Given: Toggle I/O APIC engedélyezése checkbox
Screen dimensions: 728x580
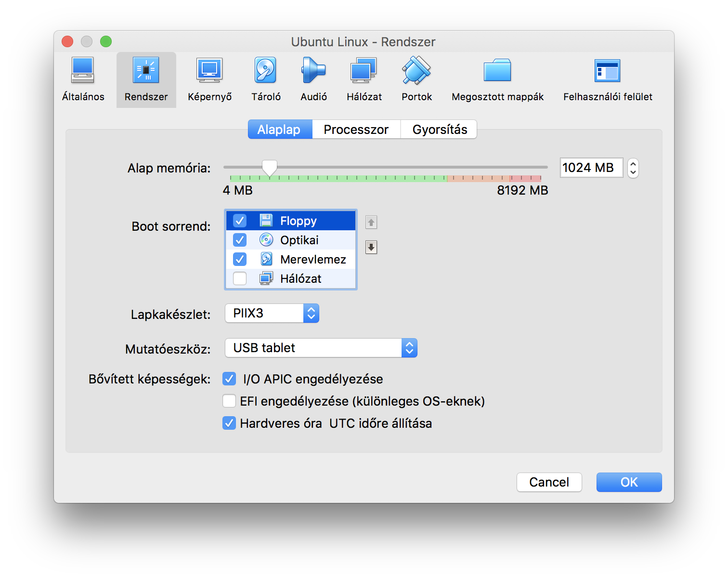Looking at the screenshot, I should [229, 379].
